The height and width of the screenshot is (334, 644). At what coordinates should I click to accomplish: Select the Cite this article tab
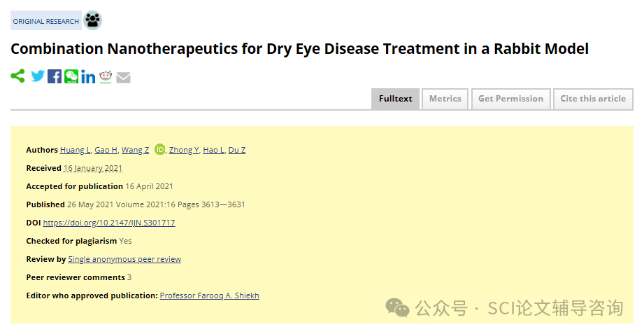click(593, 99)
